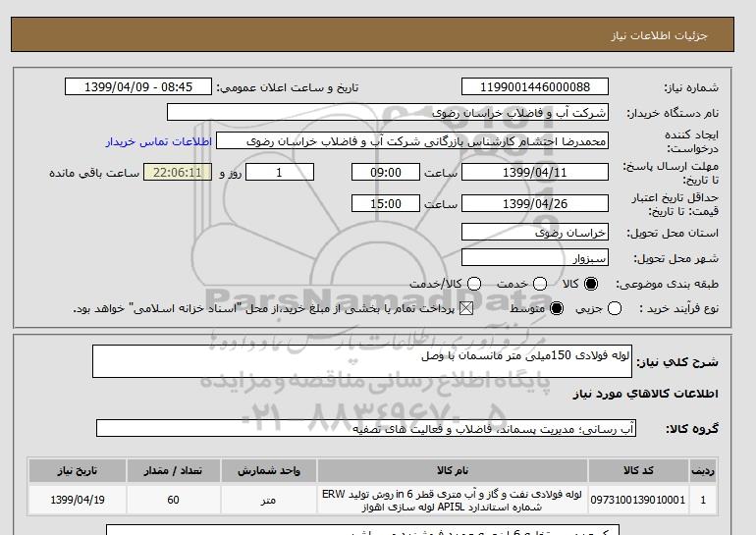Click the price validity date 1399/04/26
The image size is (756, 535).
click(x=535, y=203)
